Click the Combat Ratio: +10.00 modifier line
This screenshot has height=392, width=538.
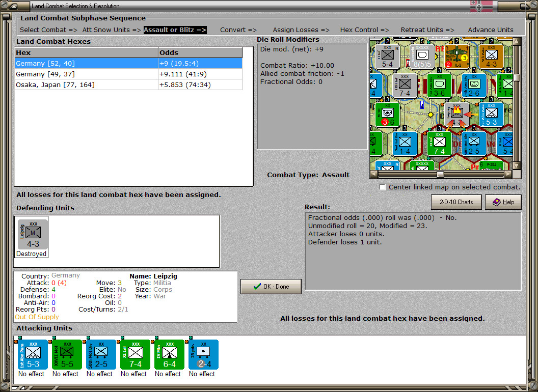coord(297,65)
